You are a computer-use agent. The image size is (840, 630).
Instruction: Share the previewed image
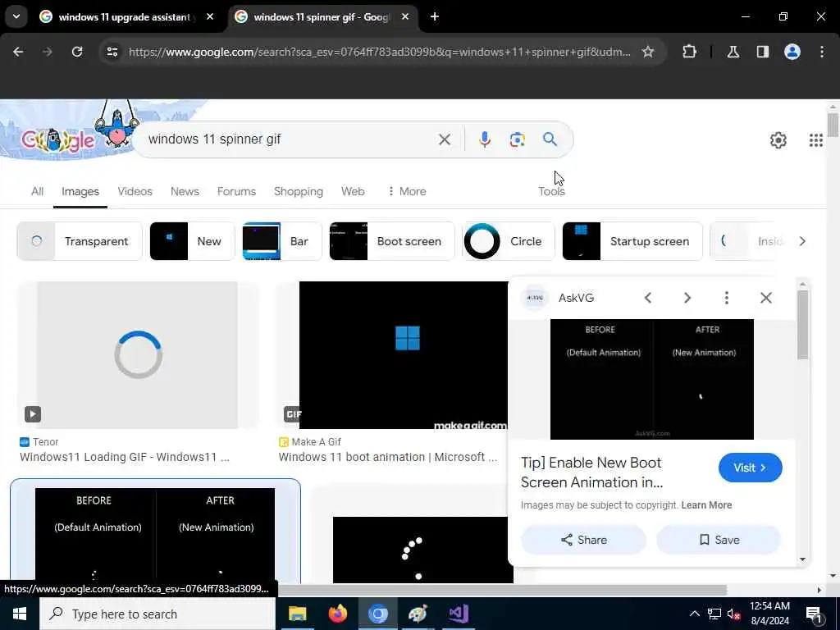pos(583,540)
